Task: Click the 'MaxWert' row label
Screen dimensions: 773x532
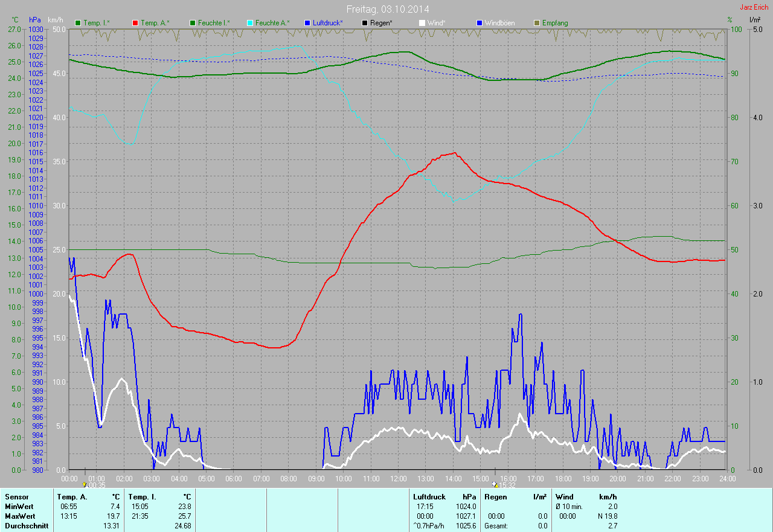Action: (20, 516)
